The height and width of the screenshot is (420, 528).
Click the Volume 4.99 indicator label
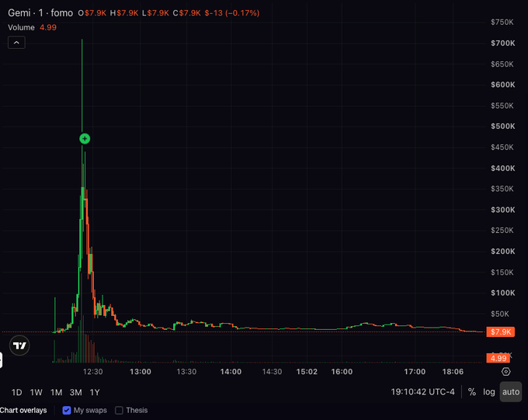(32, 28)
